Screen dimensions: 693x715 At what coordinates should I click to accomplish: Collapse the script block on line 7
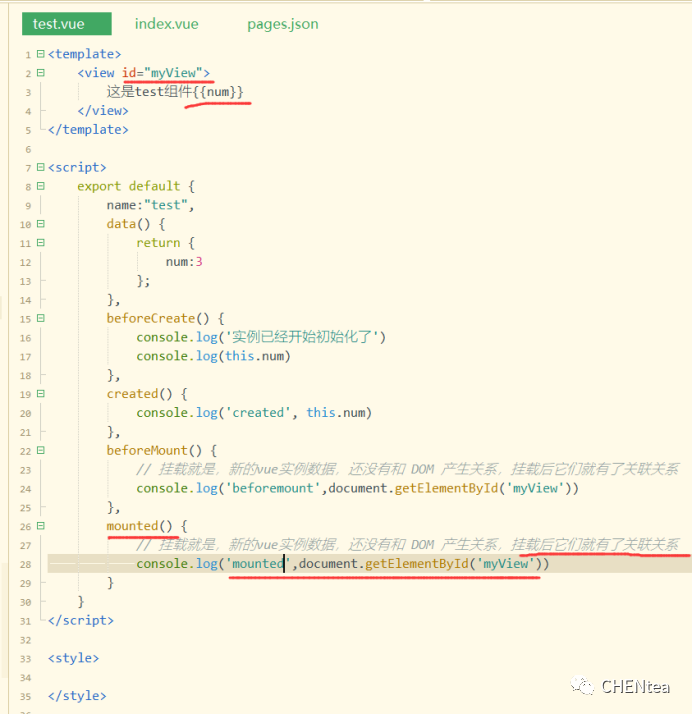(40, 167)
